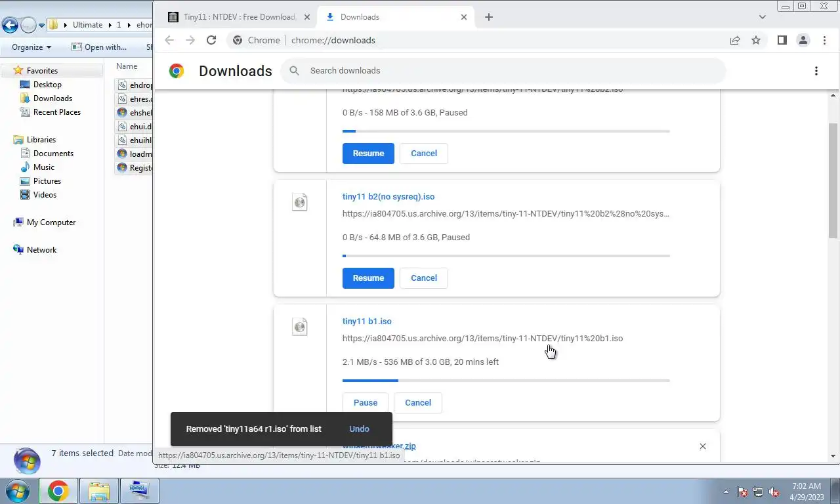Click the tiny11 b2(no sysreq).iso progress bar

[506, 256]
